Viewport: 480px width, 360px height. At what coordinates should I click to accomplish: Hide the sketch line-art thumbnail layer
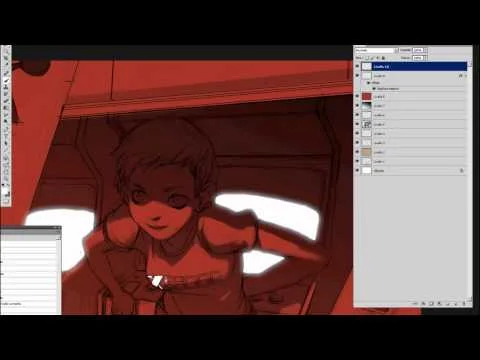357,124
